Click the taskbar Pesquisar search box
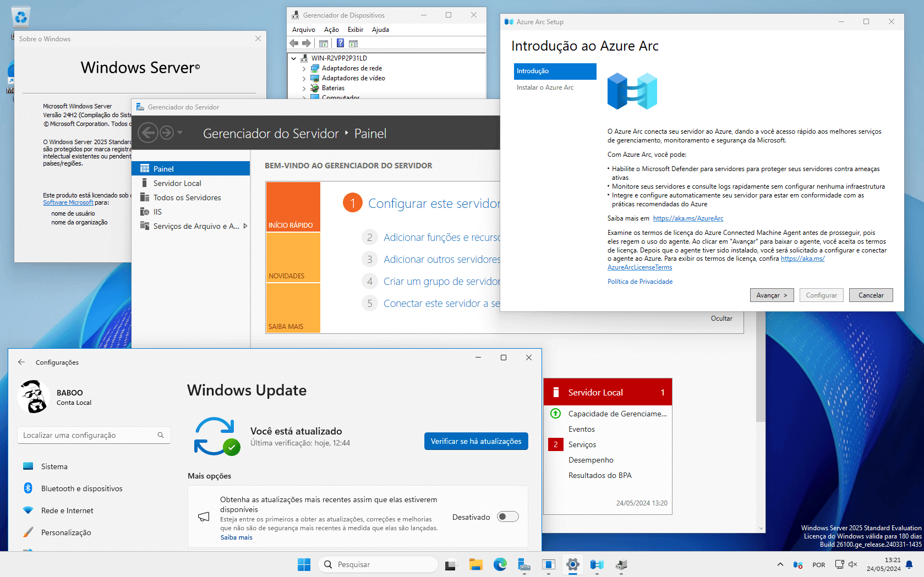This screenshot has height=577, width=924. pyautogui.click(x=378, y=564)
